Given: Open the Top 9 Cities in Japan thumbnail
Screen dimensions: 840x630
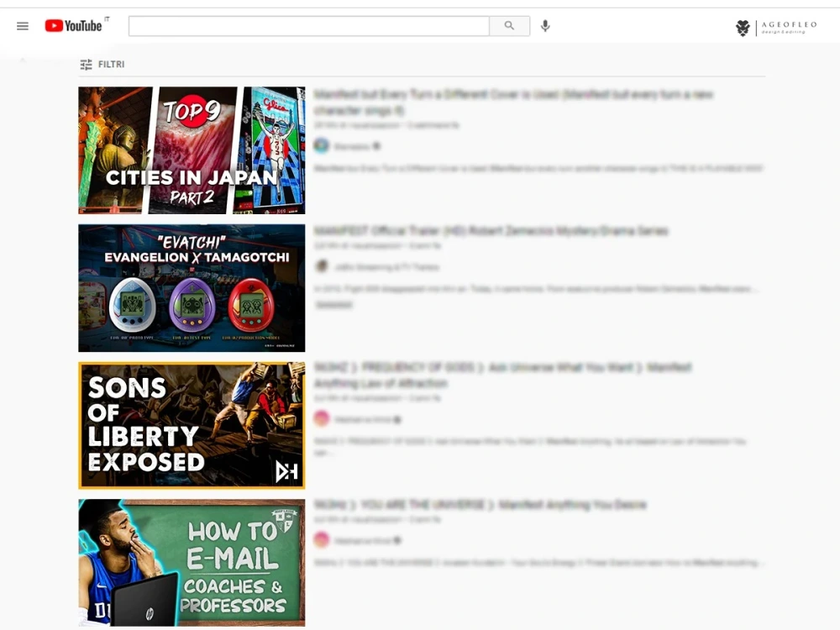Looking at the screenshot, I should (x=192, y=150).
